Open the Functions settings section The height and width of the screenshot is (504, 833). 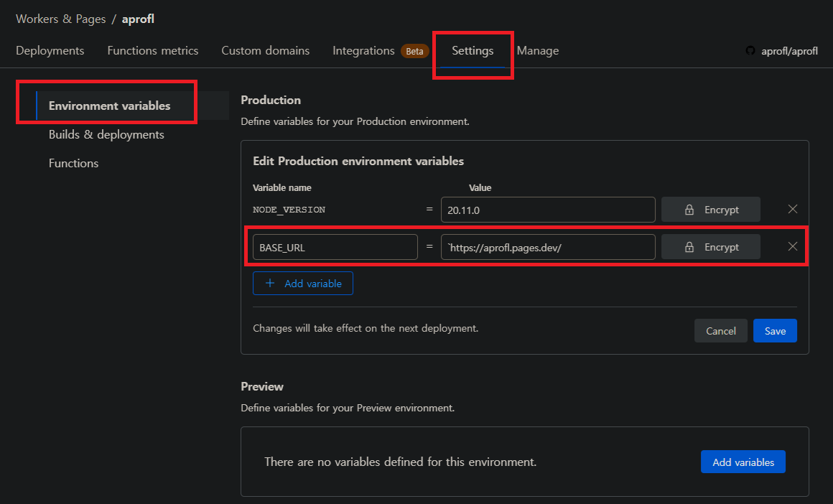coord(73,163)
